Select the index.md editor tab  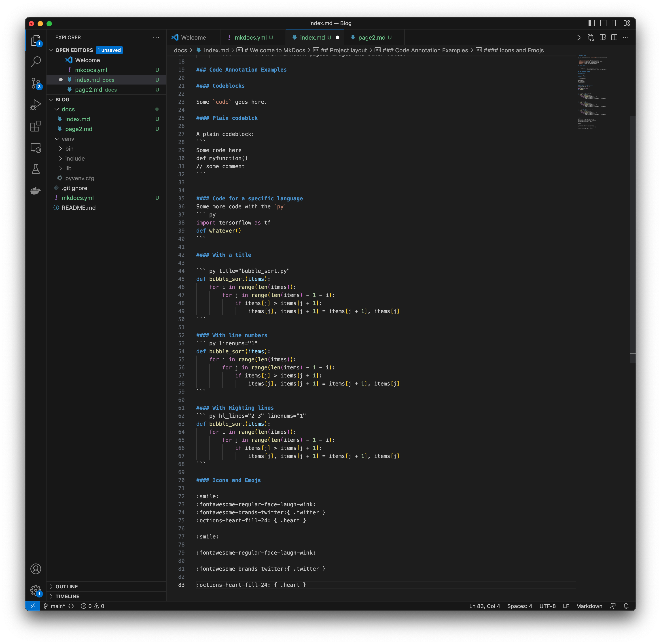pos(315,38)
